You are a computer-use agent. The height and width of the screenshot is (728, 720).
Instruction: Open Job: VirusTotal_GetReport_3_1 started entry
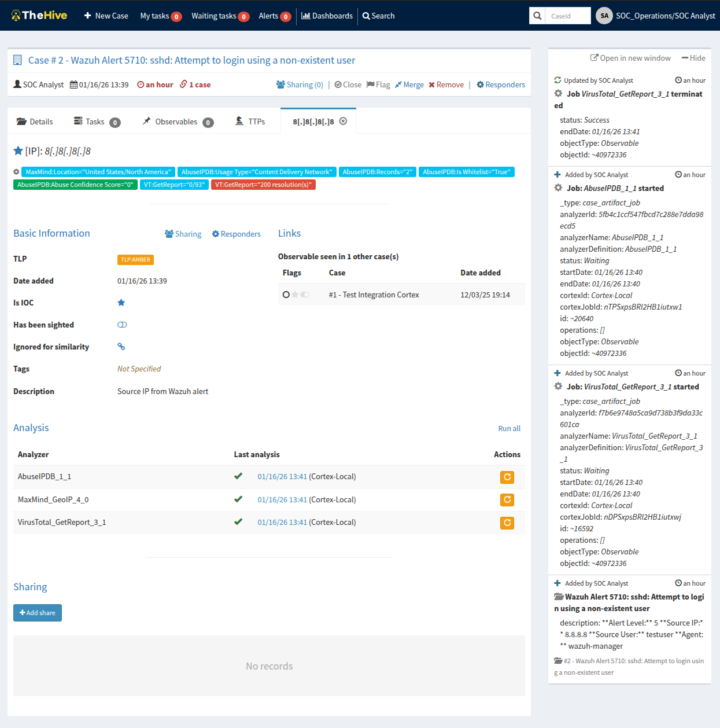[x=633, y=387]
